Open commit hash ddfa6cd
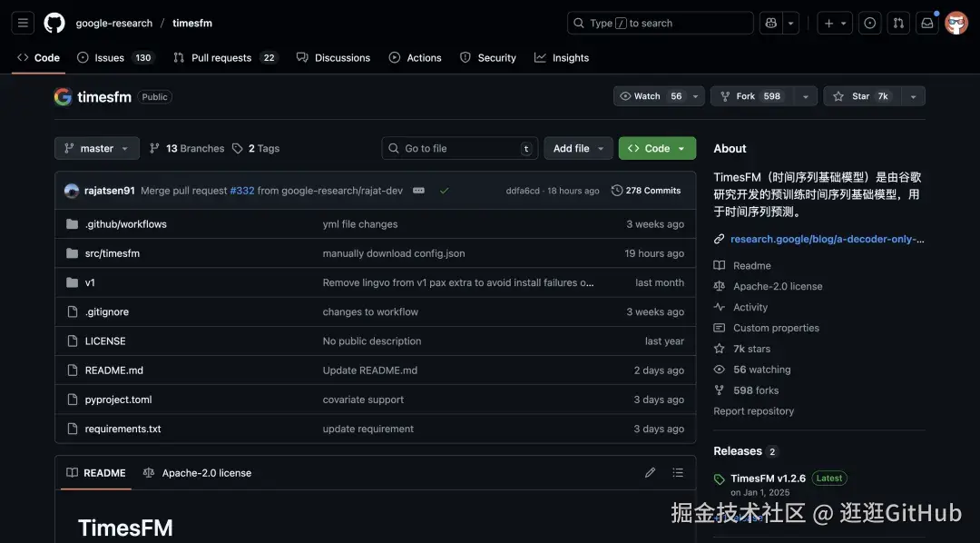The width and height of the screenshot is (980, 543). [x=523, y=191]
